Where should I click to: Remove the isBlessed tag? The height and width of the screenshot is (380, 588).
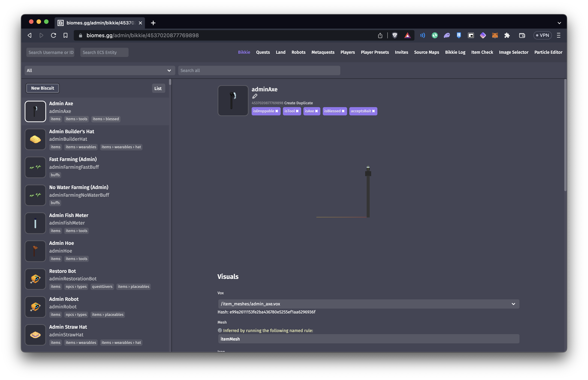pos(343,111)
